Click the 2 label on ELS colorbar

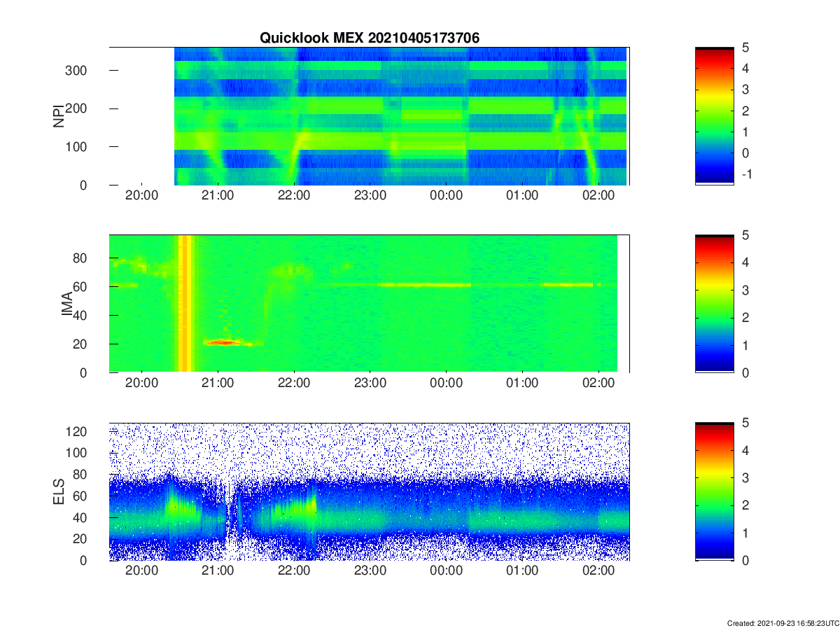(746, 505)
